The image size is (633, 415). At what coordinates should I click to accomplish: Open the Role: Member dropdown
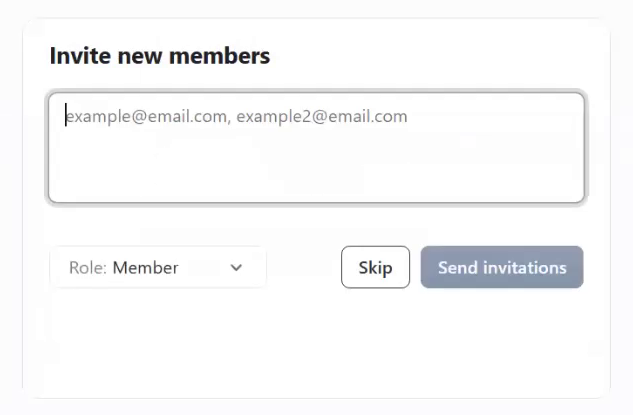click(x=158, y=267)
